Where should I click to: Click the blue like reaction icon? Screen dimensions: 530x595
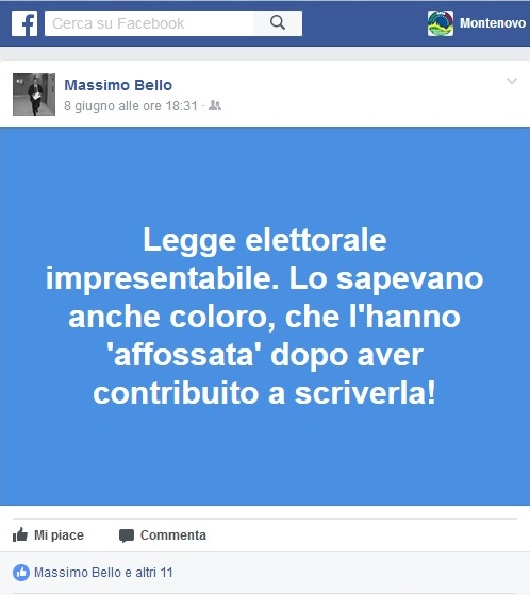click(x=21, y=572)
